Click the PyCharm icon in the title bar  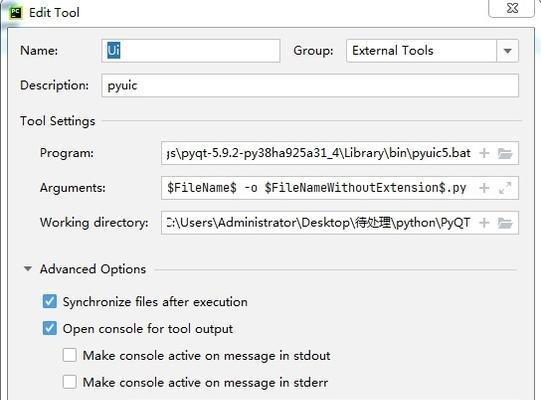click(16, 13)
